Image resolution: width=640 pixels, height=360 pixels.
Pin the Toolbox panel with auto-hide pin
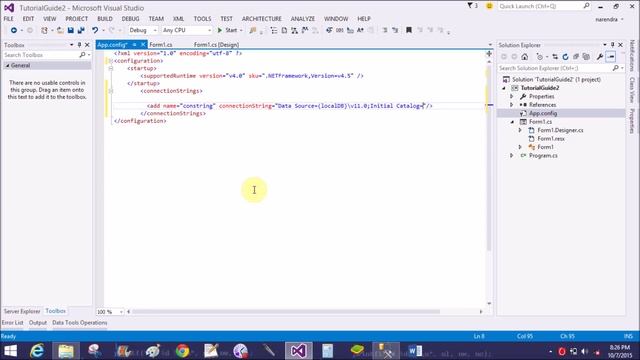79,45
